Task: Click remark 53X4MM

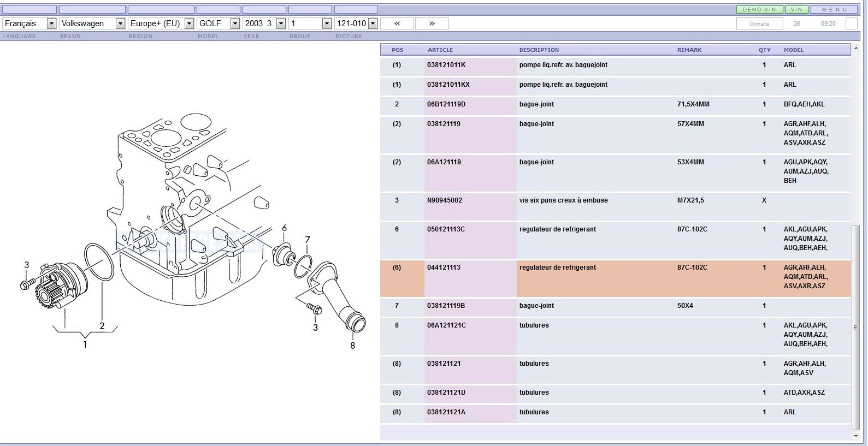Action: point(690,162)
